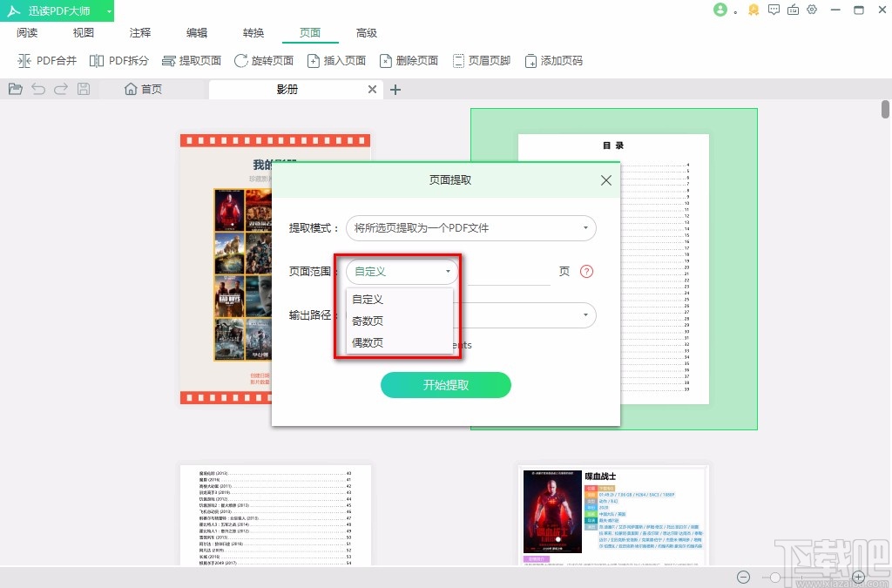Image resolution: width=892 pixels, height=588 pixels.
Task: Click the zoom plus control at bottom right
Action: tap(859, 577)
